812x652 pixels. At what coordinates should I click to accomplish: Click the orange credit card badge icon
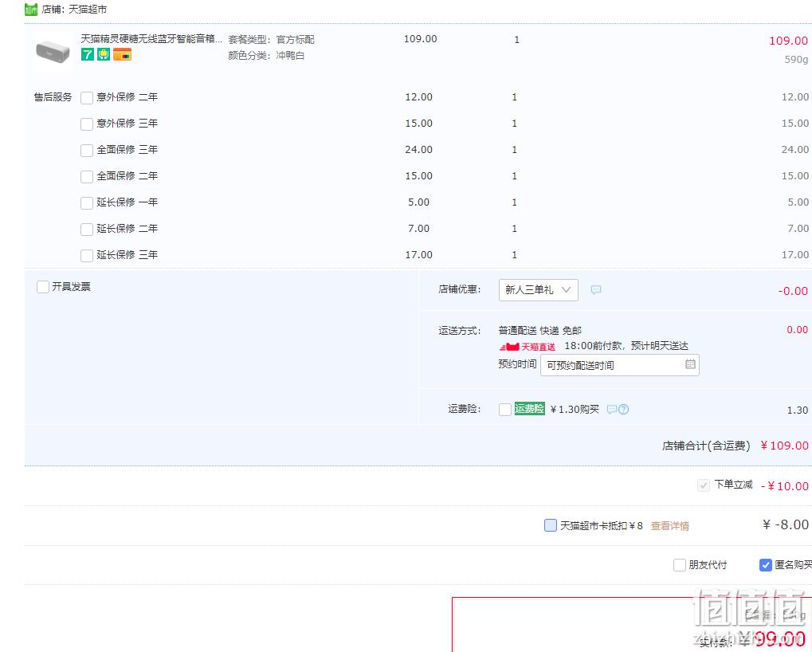(x=122, y=54)
